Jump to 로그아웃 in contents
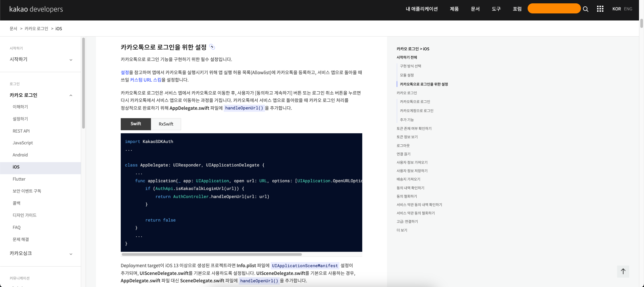The width and height of the screenshot is (644, 287). point(403,146)
